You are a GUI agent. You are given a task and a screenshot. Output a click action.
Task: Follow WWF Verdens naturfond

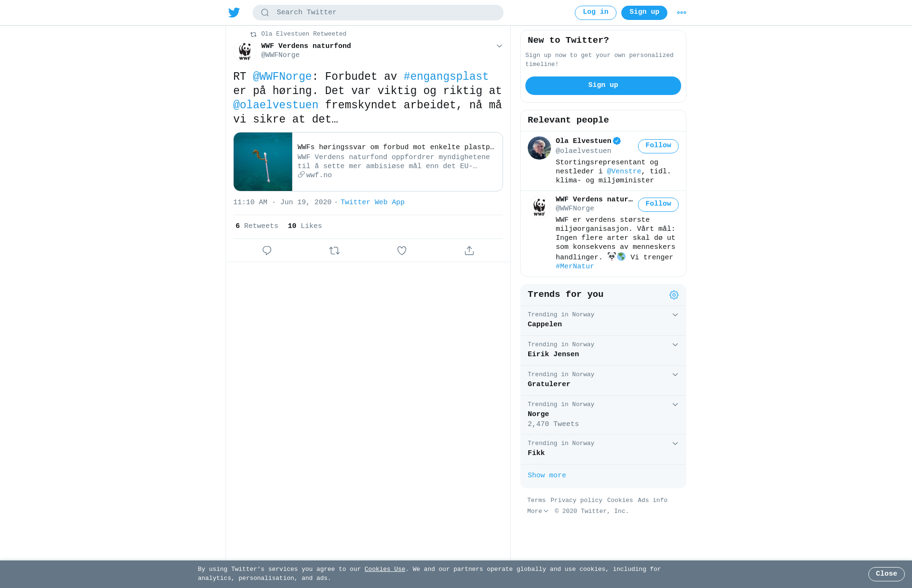[658, 204]
